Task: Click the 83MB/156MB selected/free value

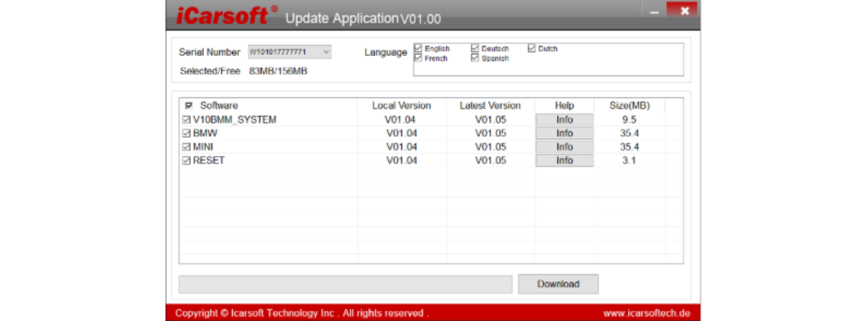Action: pyautogui.click(x=278, y=71)
